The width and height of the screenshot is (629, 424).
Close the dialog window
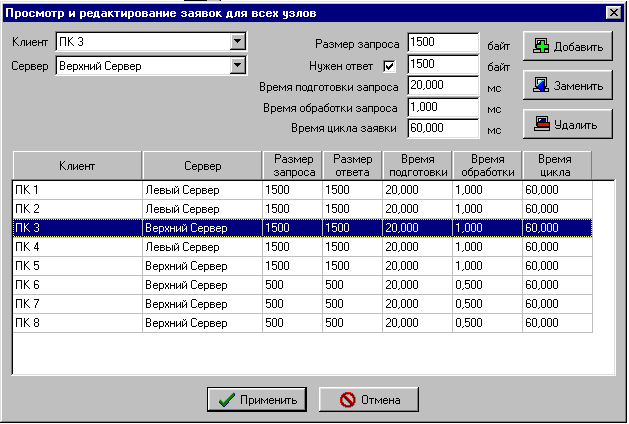tap(613, 11)
